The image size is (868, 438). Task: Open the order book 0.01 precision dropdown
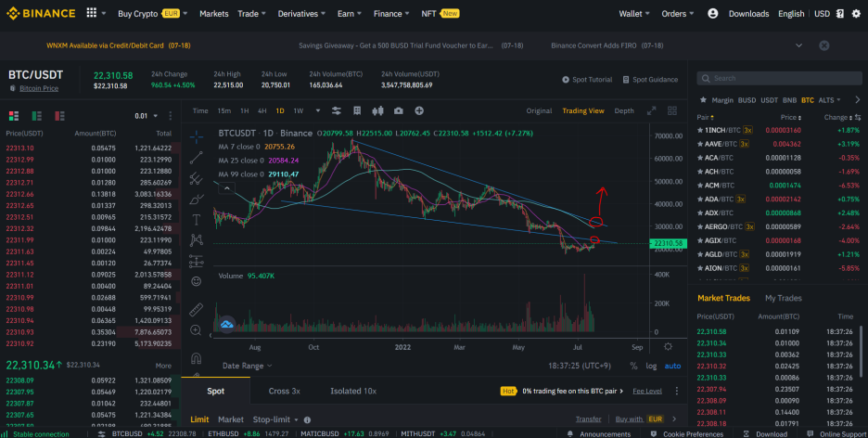point(147,116)
